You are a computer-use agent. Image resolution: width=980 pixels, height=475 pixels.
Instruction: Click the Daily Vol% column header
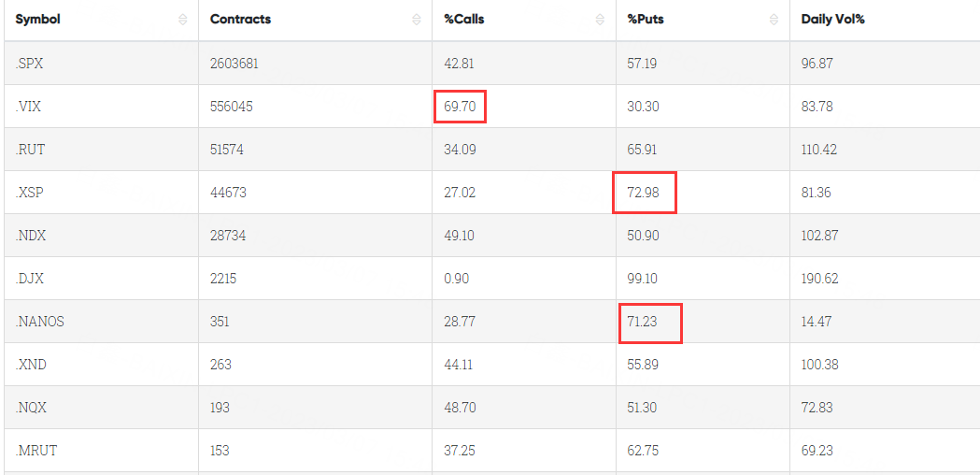(832, 20)
